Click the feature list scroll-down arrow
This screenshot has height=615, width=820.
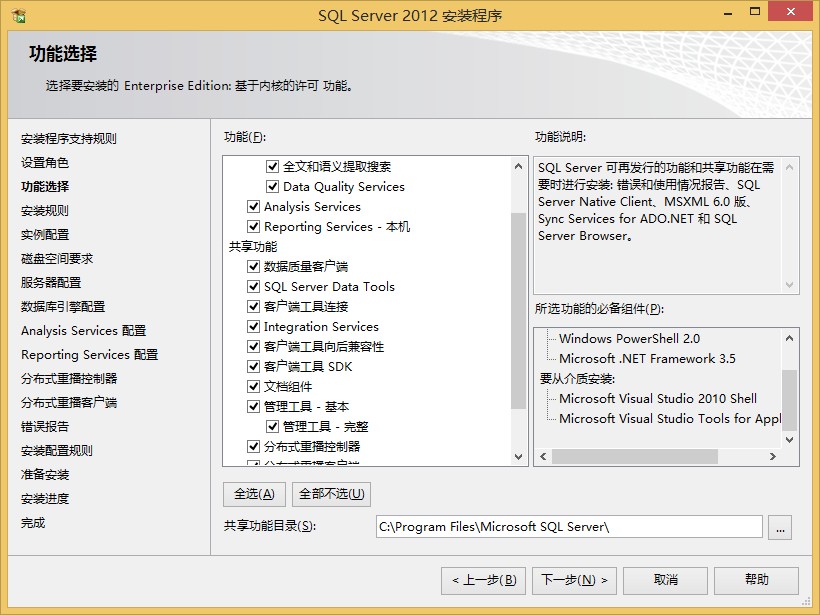(518, 457)
